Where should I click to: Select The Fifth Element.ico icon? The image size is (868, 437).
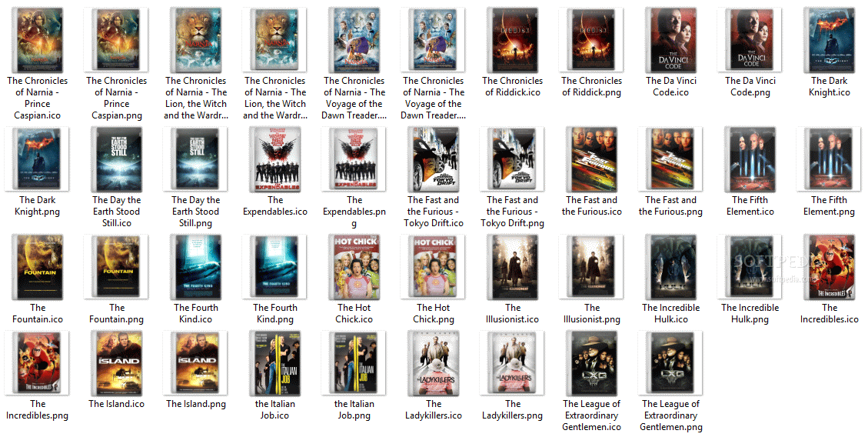[750, 159]
